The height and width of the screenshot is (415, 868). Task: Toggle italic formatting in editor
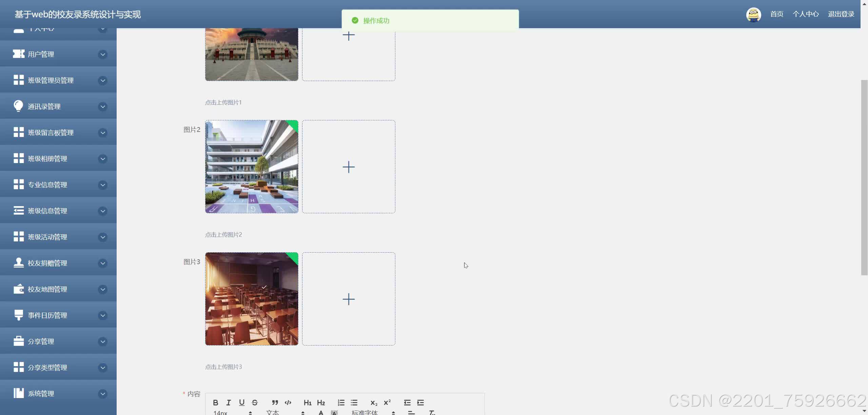point(229,402)
